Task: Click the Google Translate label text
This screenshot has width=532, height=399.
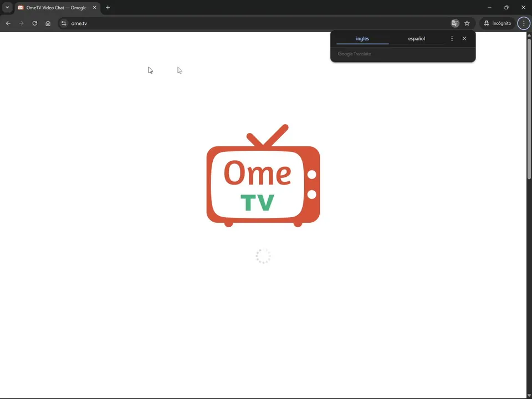Action: [354, 54]
